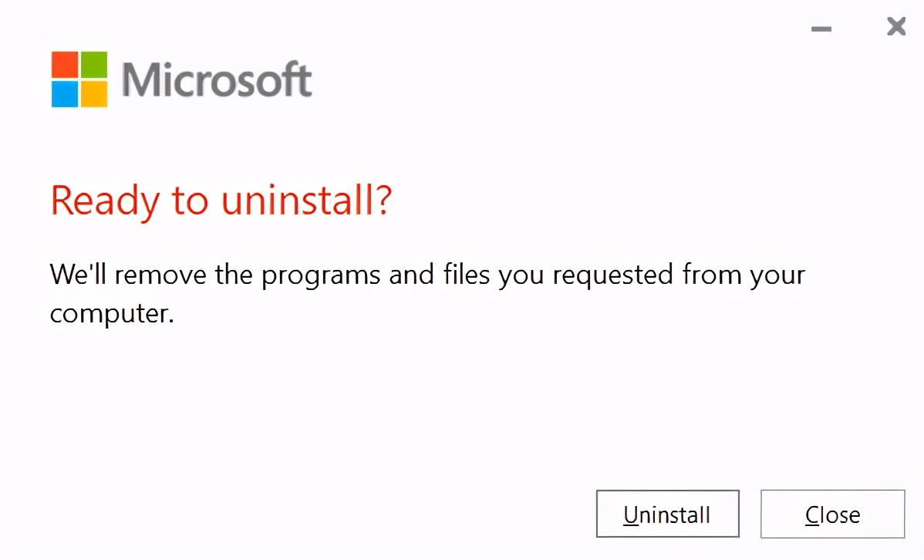Click the blue square of the Microsoft logo

(x=65, y=94)
